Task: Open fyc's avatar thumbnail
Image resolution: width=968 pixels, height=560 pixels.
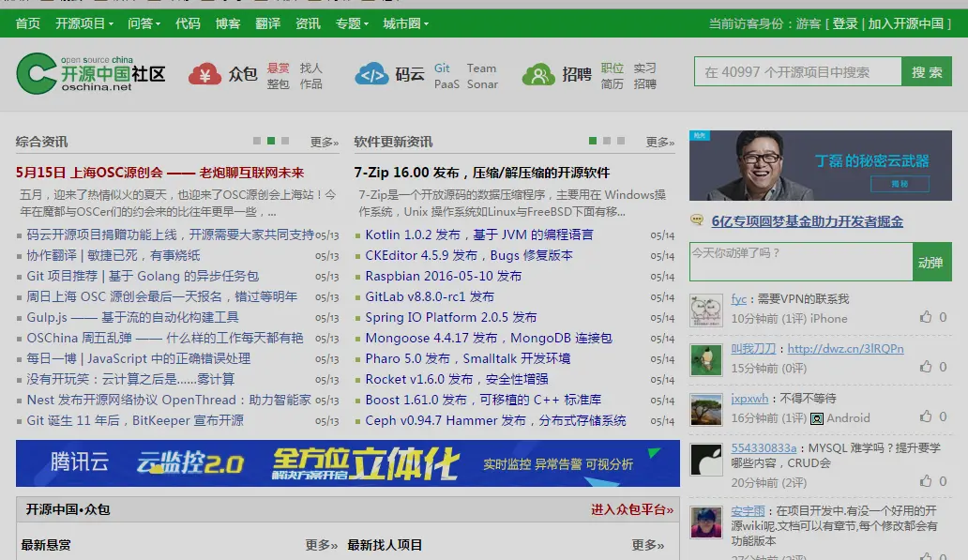Action: pyautogui.click(x=705, y=310)
